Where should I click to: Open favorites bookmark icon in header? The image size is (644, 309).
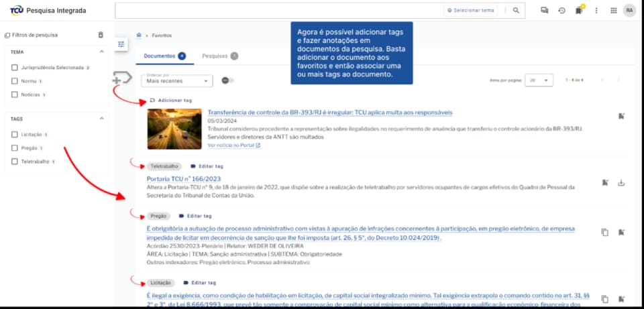pyautogui.click(x=578, y=11)
